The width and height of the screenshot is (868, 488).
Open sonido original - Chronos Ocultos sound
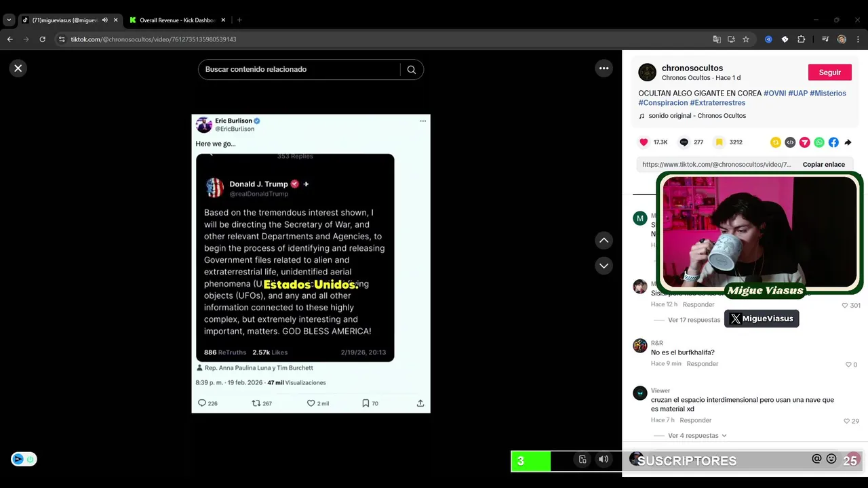pos(696,116)
